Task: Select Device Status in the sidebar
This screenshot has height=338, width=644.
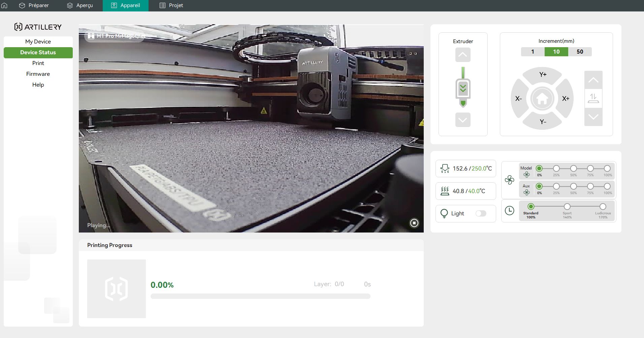Action: [38, 52]
